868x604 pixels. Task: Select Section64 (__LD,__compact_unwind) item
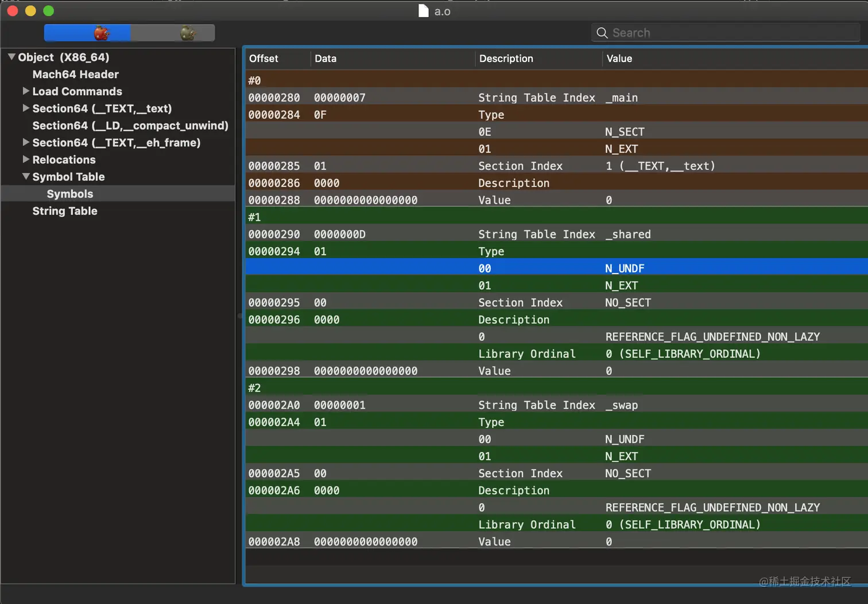(130, 126)
